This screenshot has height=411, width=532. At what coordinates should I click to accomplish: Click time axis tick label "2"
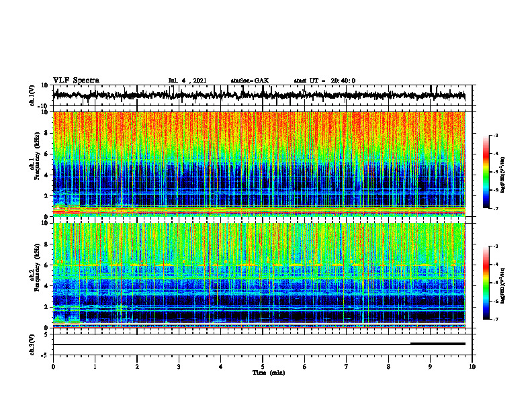[137, 367]
